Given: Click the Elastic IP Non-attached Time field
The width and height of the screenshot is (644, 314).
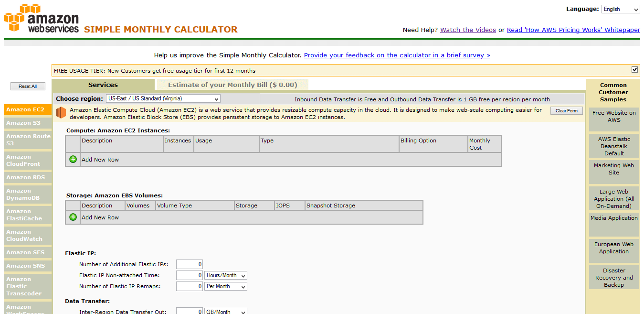Looking at the screenshot, I should (x=190, y=275).
